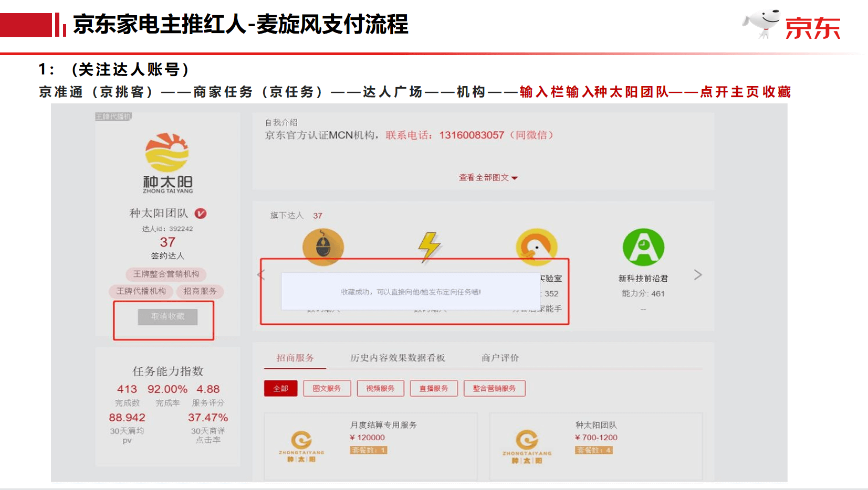The image size is (868, 490).
Task: Click the 套餐数: 1 badge
Action: [x=369, y=450]
